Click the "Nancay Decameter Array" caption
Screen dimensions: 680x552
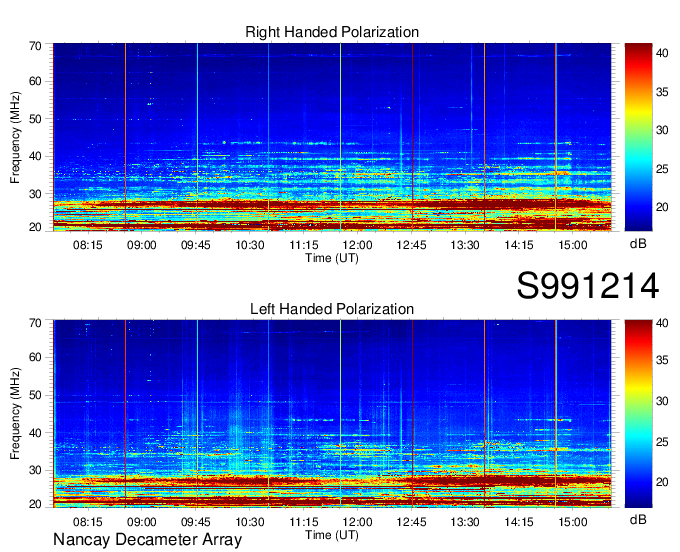coord(147,540)
